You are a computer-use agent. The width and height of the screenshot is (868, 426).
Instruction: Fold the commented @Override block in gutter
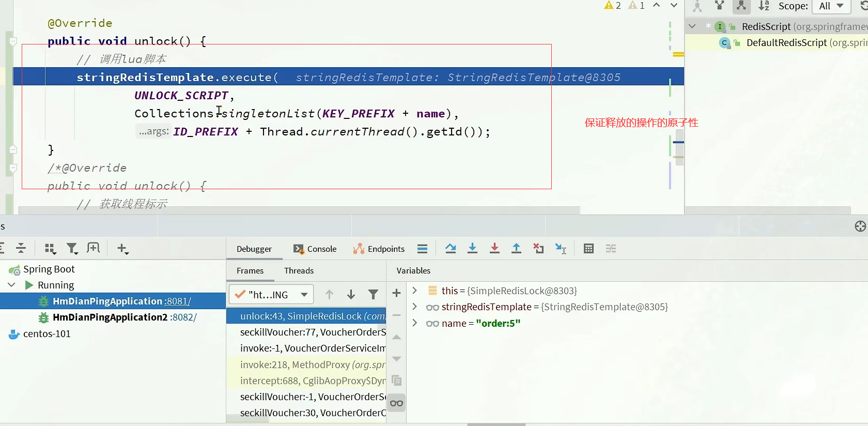pyautogui.click(x=13, y=168)
